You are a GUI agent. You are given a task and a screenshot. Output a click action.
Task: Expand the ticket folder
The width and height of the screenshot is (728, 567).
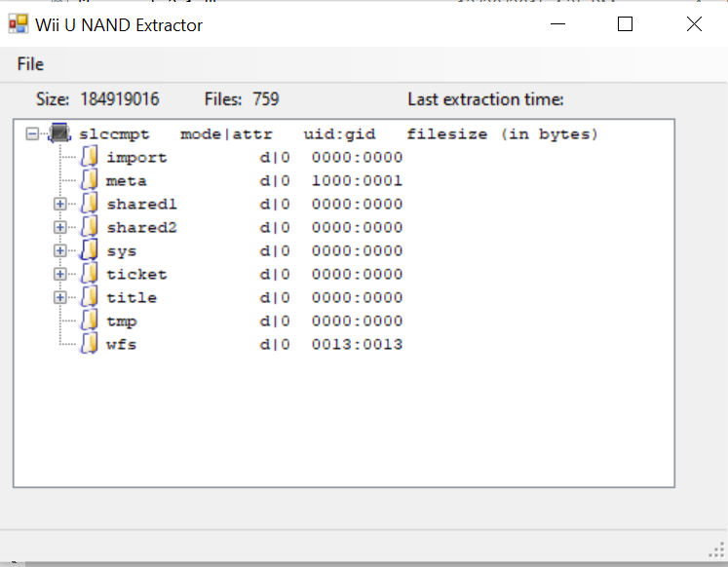pyautogui.click(x=59, y=274)
